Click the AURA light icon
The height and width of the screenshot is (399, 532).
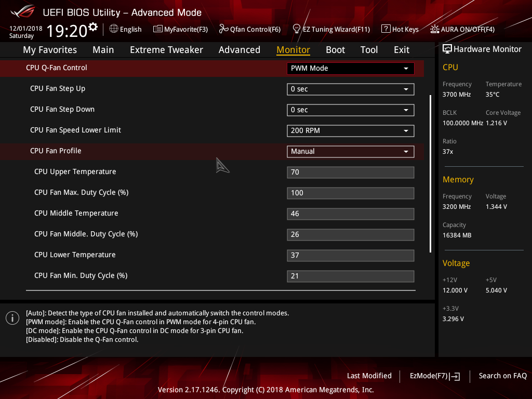click(x=435, y=29)
